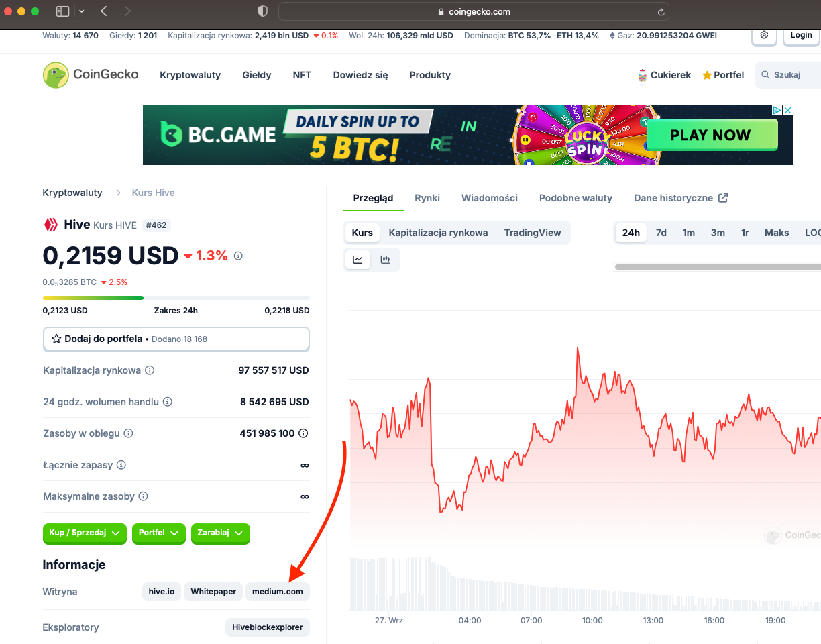Screen dimensions: 821x644
Task: Switch to the Przegląd tab
Action: click(x=373, y=198)
